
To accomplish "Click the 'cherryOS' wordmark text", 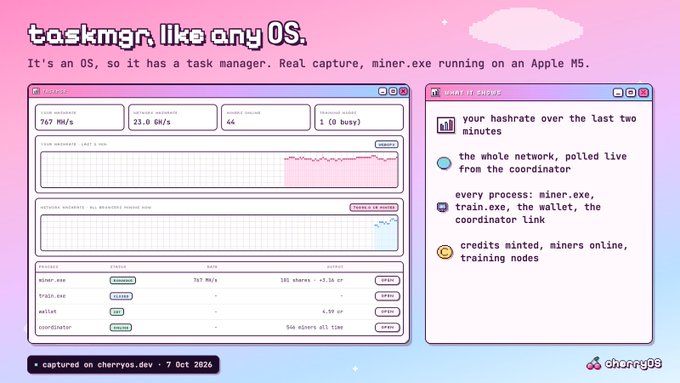I will click(633, 363).
